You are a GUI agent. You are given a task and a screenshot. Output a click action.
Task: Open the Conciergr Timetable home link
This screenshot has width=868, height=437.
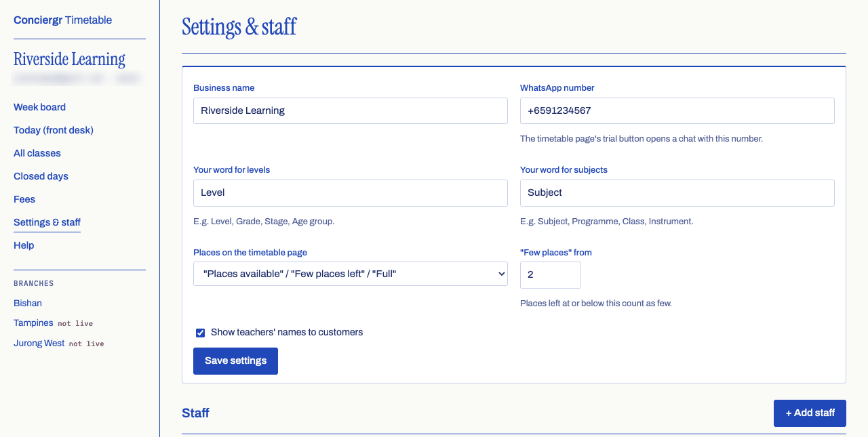click(63, 20)
